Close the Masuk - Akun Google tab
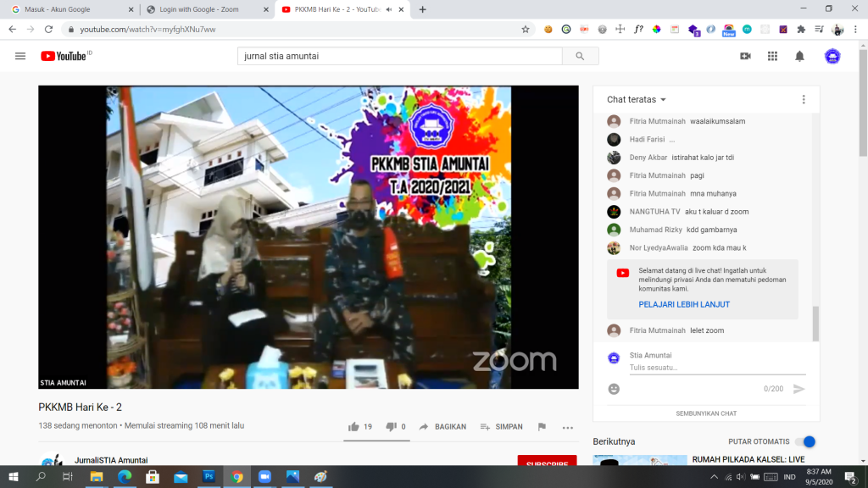The image size is (868, 488). pos(131,9)
